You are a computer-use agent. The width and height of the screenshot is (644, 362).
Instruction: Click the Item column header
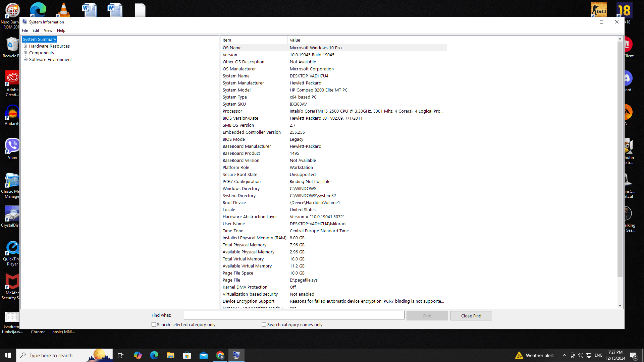[254, 40]
